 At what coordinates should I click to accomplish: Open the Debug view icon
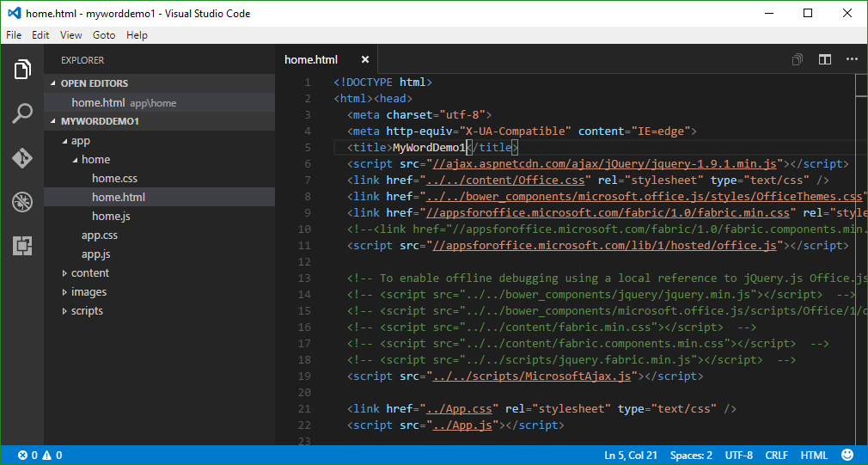pos(22,203)
